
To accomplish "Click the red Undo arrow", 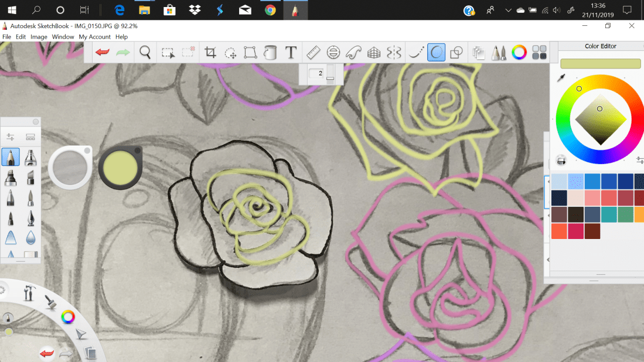I will (x=104, y=52).
